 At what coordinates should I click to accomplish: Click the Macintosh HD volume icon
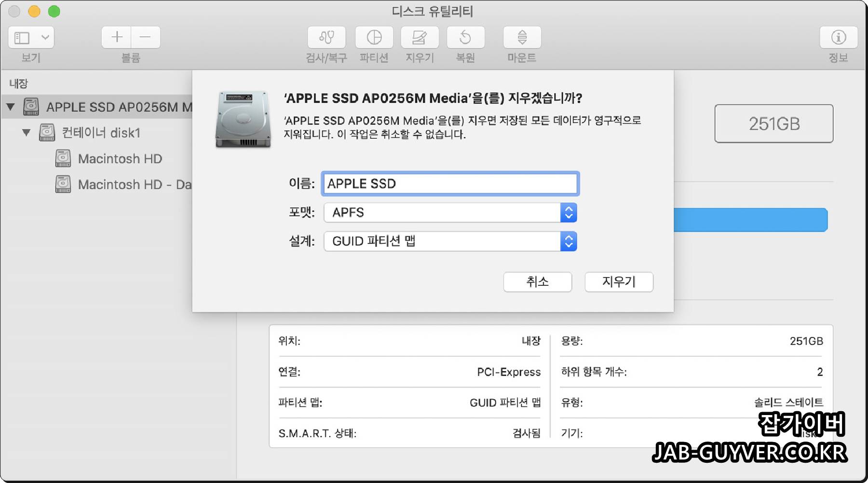point(63,158)
